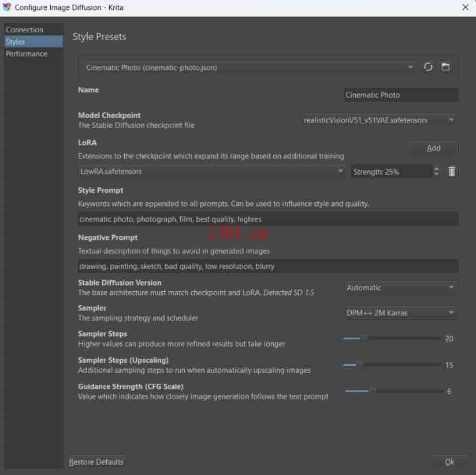The image size is (476, 475).
Task: Click the upscaling steps value 15
Action: click(449, 365)
